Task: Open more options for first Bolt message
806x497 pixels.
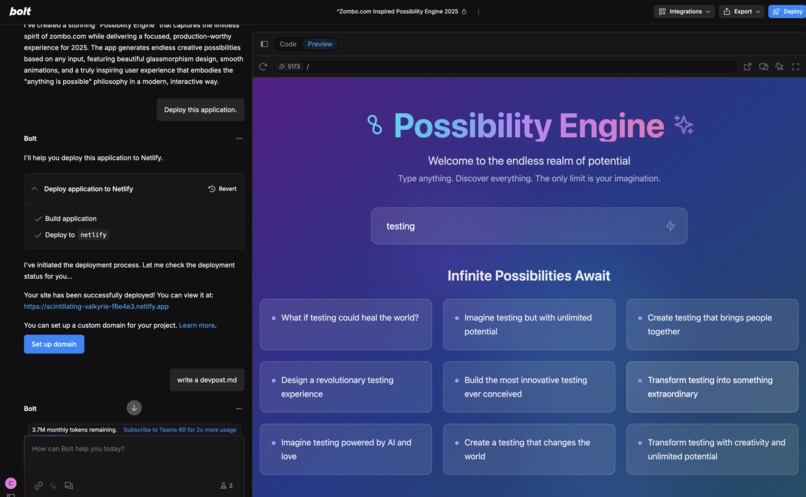Action: (x=239, y=139)
